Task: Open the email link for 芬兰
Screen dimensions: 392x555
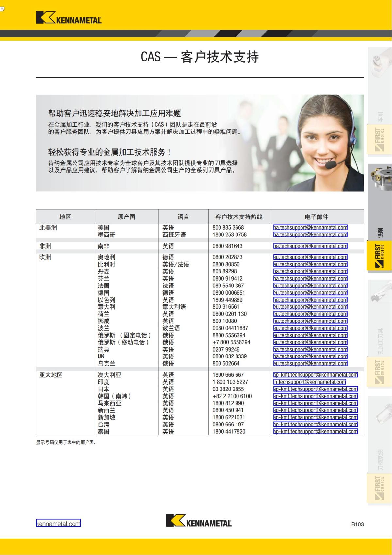Action: pos(310,279)
